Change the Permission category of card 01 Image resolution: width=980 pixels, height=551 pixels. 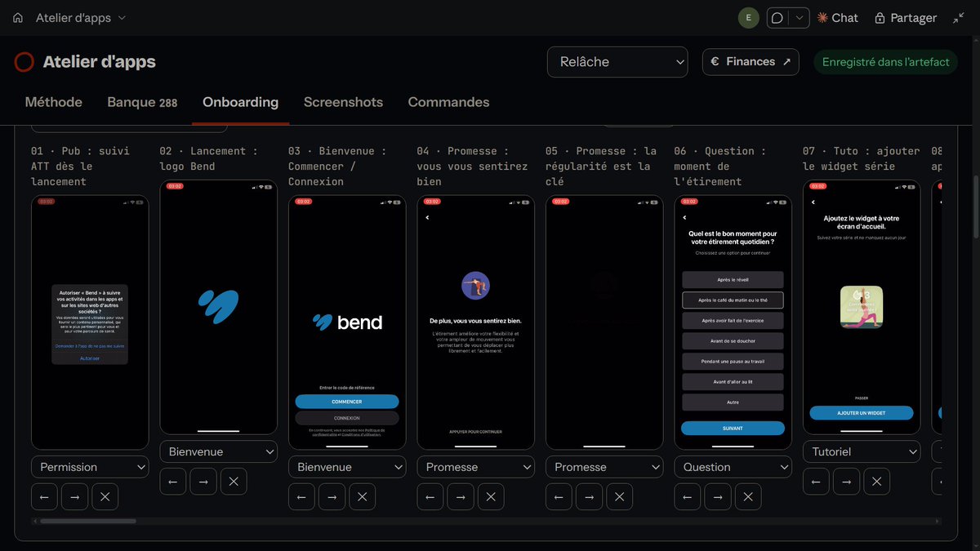point(90,467)
